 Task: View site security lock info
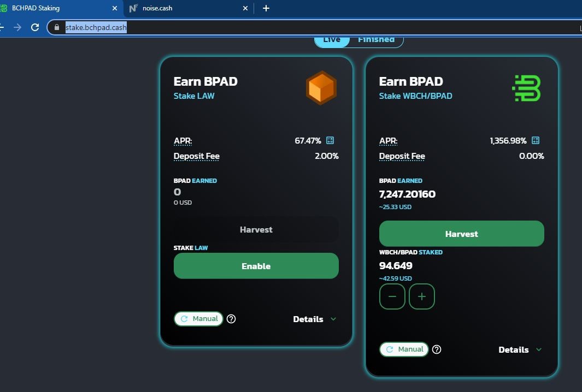pyautogui.click(x=57, y=27)
